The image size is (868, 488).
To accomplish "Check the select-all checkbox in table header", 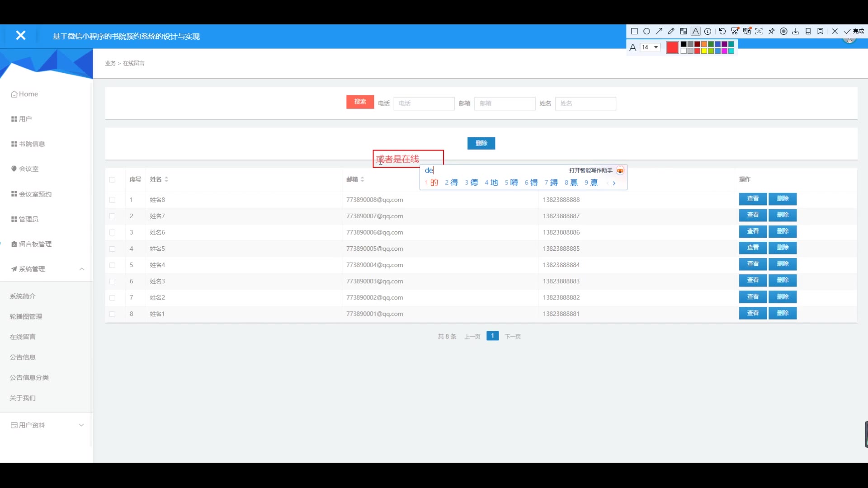I will (112, 180).
